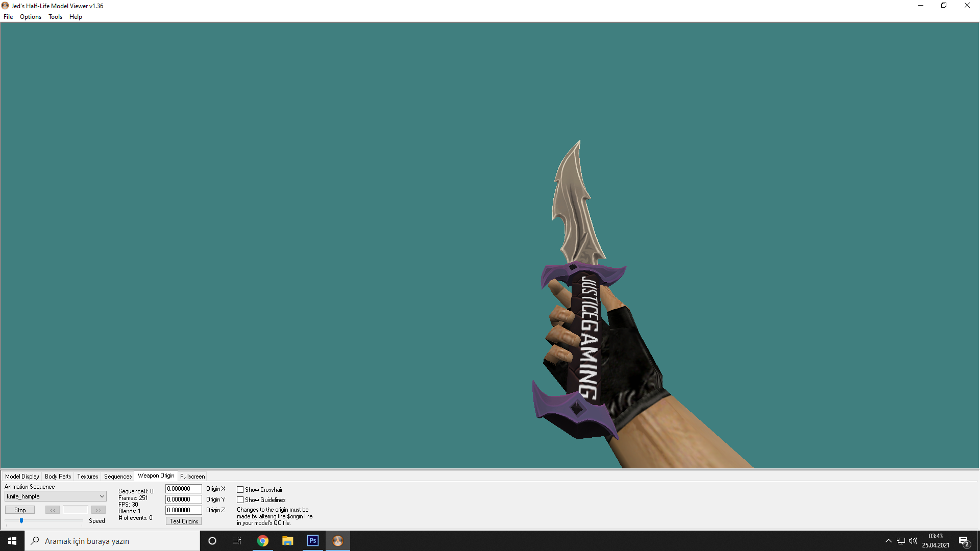
Task: Open the Tools menu
Action: tap(55, 17)
